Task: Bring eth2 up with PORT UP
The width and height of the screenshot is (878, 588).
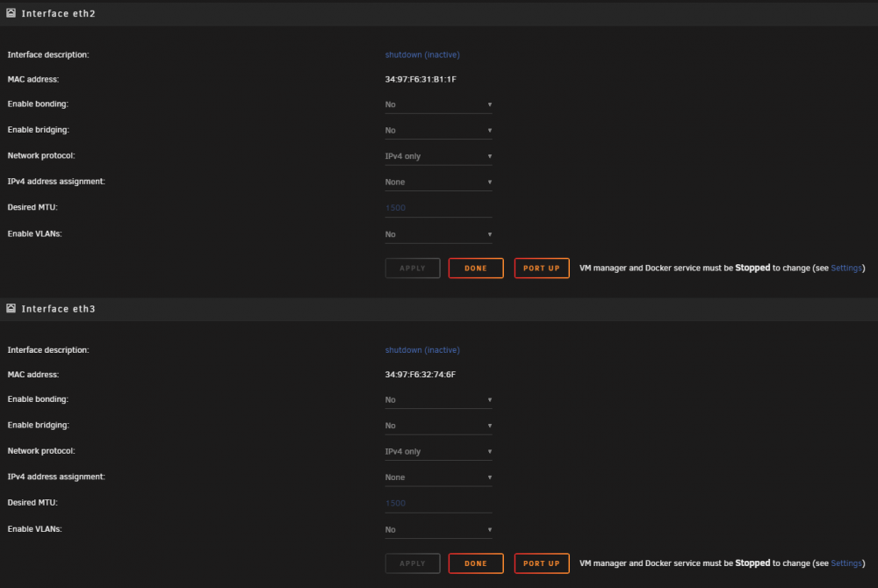Action: (542, 268)
